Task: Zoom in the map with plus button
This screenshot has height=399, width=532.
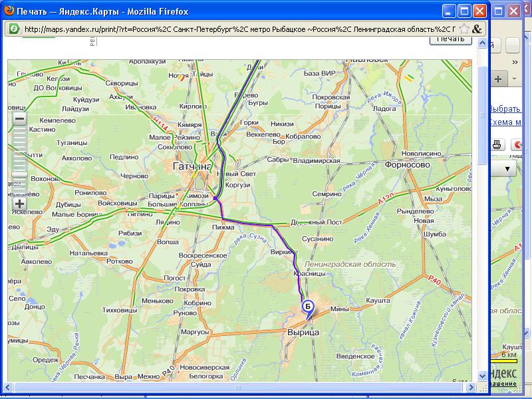Action: (19, 203)
